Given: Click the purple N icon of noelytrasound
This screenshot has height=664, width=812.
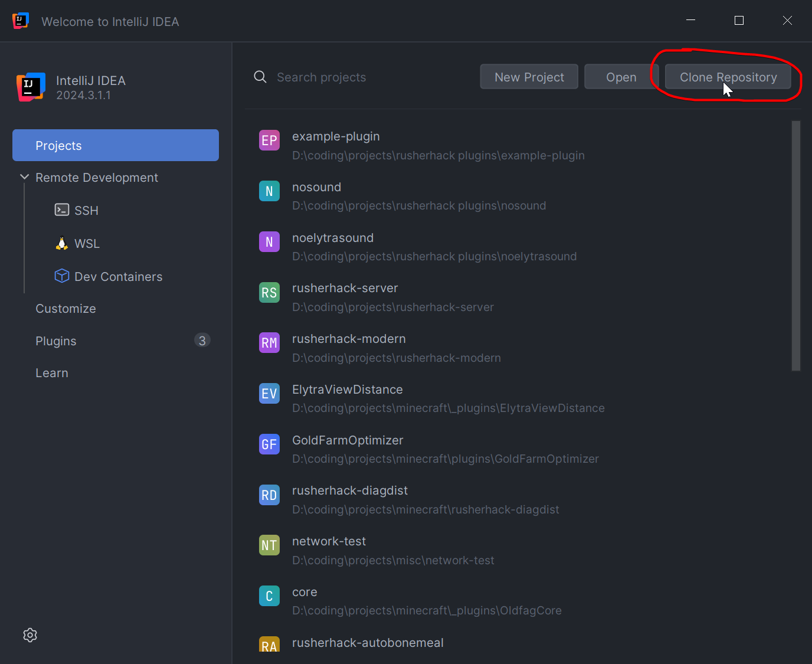Looking at the screenshot, I should tap(269, 242).
